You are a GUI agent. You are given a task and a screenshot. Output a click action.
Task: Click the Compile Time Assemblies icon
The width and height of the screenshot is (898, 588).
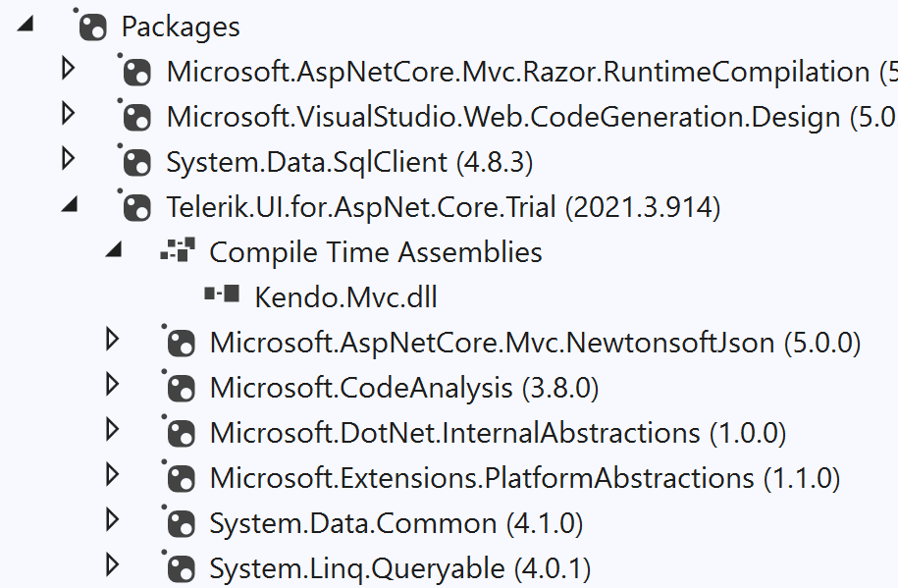point(178,251)
